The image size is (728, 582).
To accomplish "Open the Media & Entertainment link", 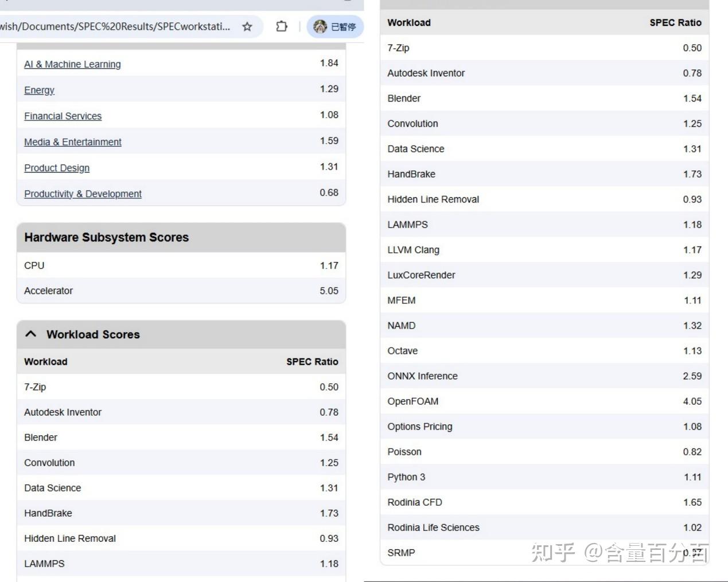I will tap(73, 142).
